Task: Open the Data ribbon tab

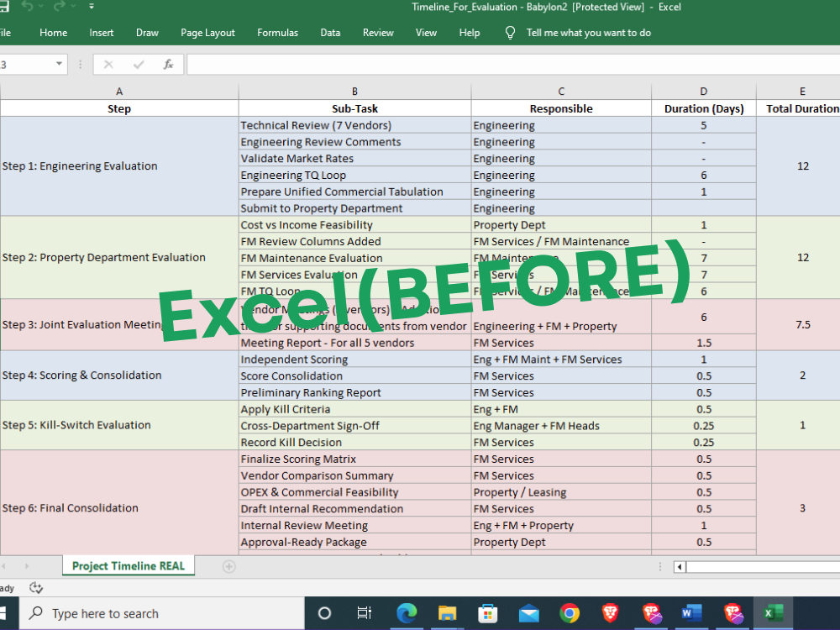Action: point(330,33)
